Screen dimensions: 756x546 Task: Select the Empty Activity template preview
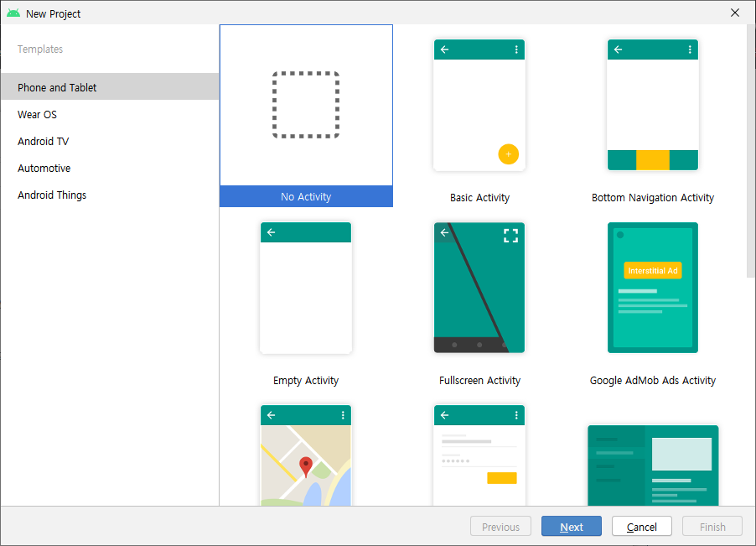[306, 288]
